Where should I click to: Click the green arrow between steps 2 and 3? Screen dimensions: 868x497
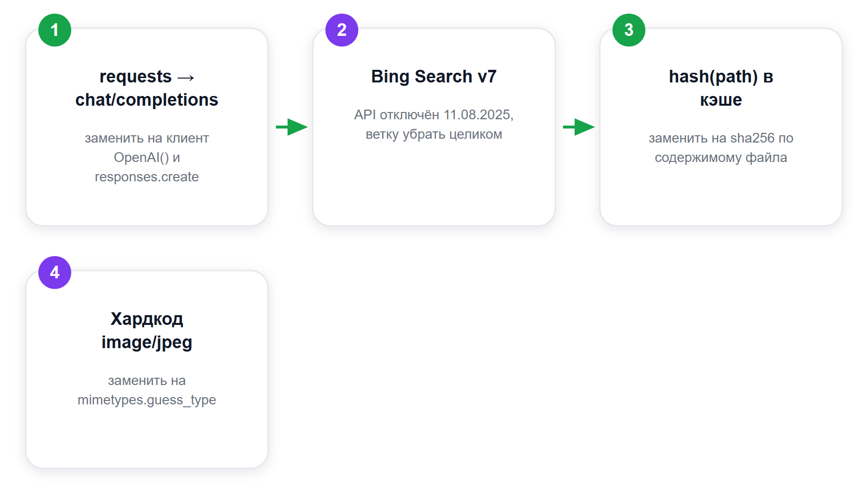579,127
